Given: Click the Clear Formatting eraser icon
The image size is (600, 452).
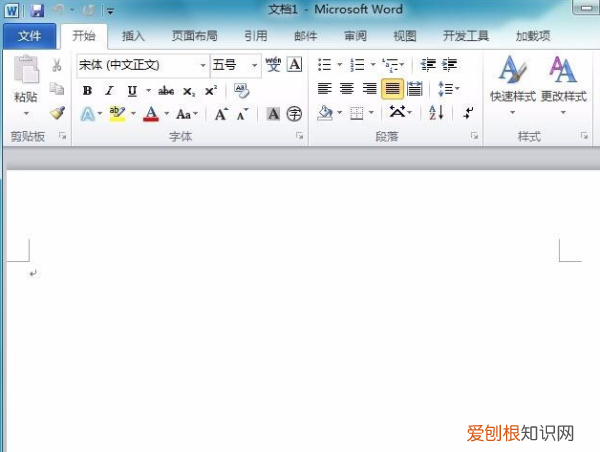Looking at the screenshot, I should (x=242, y=91).
